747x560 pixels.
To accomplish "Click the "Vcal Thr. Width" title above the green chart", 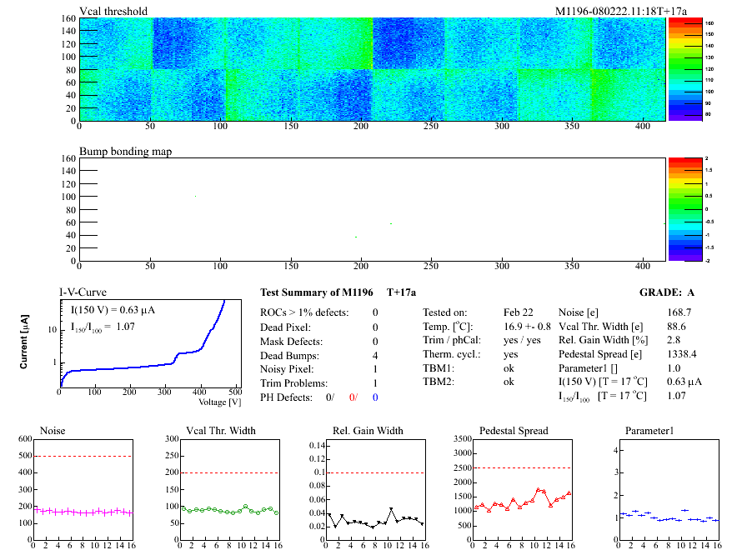I will (x=221, y=431).
